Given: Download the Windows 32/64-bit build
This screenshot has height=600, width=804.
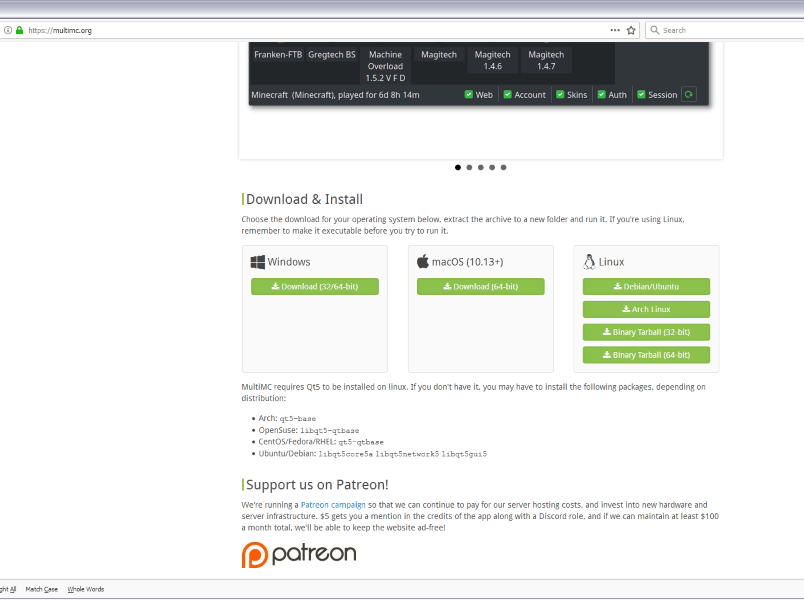Looking at the screenshot, I should pos(315,287).
